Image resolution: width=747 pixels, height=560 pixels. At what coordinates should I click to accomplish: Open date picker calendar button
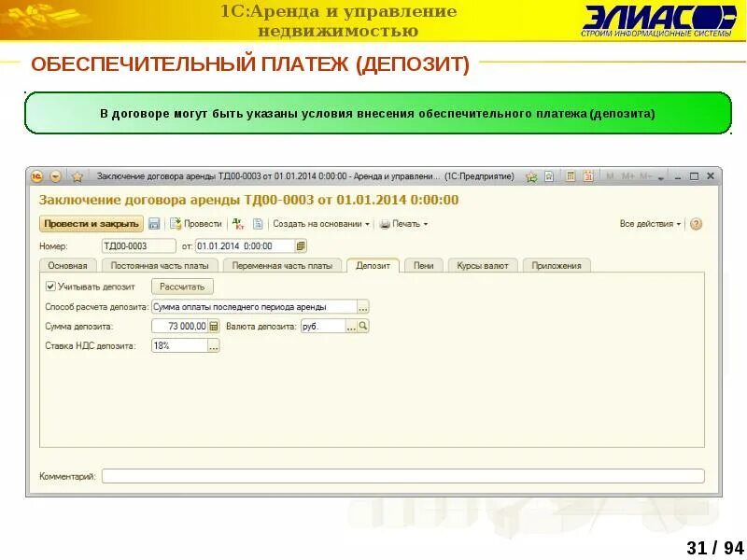coord(301,246)
